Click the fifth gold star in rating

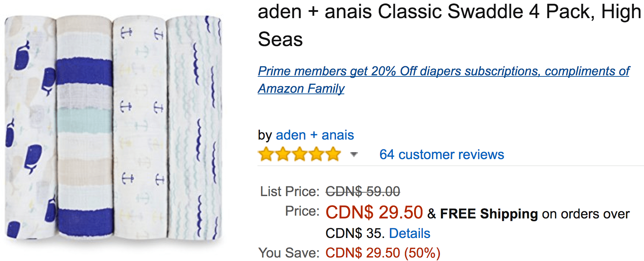click(333, 154)
